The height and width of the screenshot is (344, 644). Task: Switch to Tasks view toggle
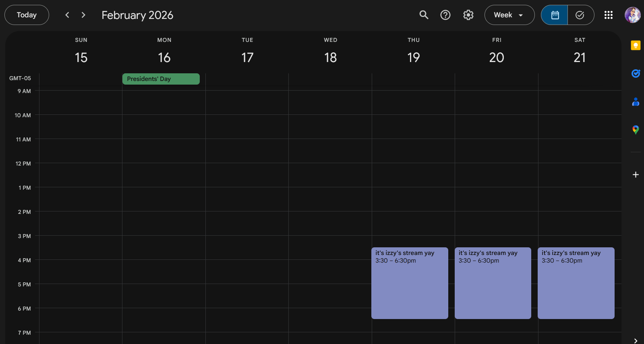(580, 15)
